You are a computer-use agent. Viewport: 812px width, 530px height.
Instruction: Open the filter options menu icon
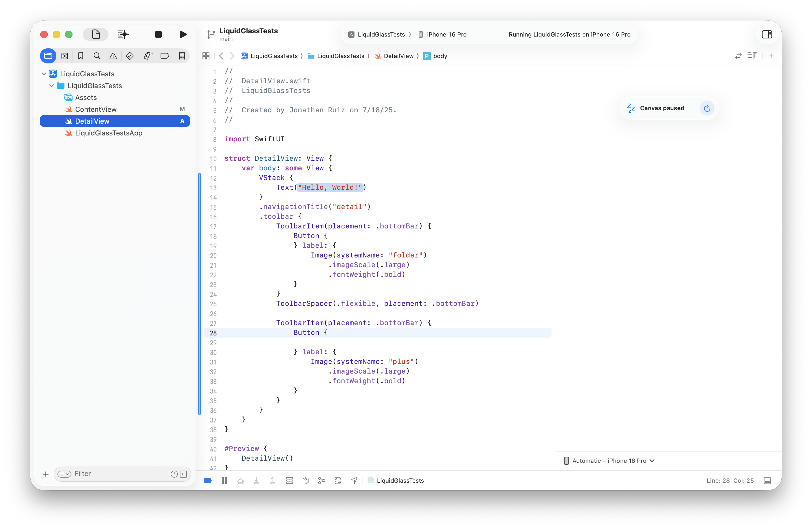(x=64, y=474)
